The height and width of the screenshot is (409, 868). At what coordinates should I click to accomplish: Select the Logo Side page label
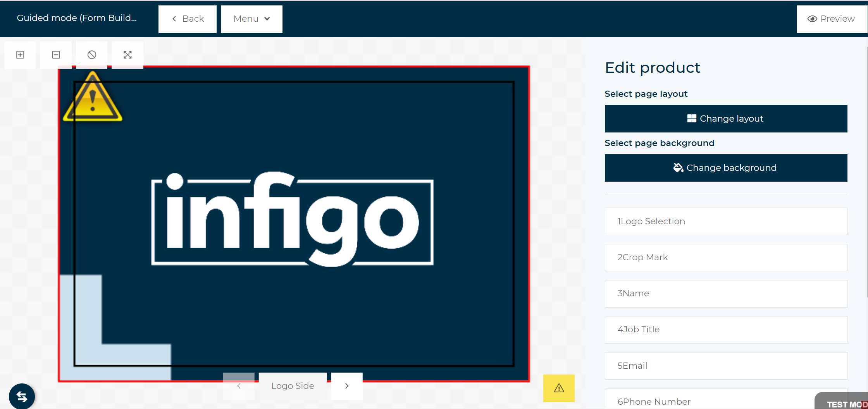(x=293, y=386)
